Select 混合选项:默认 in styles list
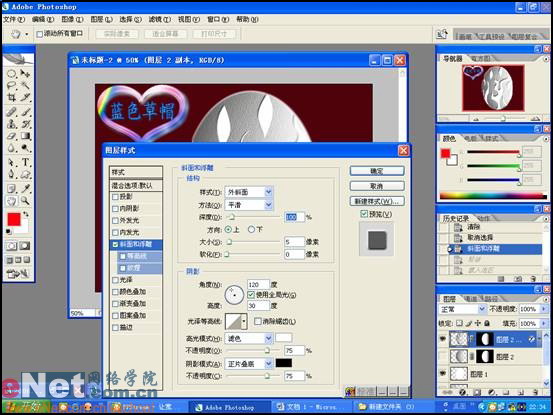Screen dimensions: 553x415 pyautogui.click(x=136, y=185)
